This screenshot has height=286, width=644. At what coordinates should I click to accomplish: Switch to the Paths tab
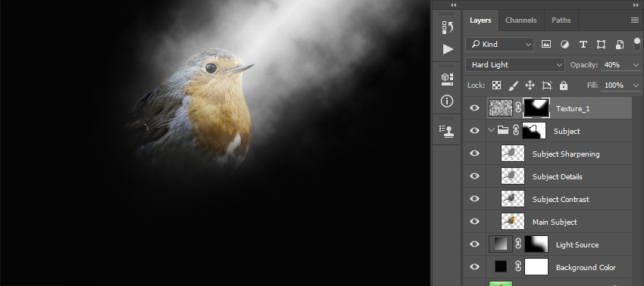click(x=561, y=20)
